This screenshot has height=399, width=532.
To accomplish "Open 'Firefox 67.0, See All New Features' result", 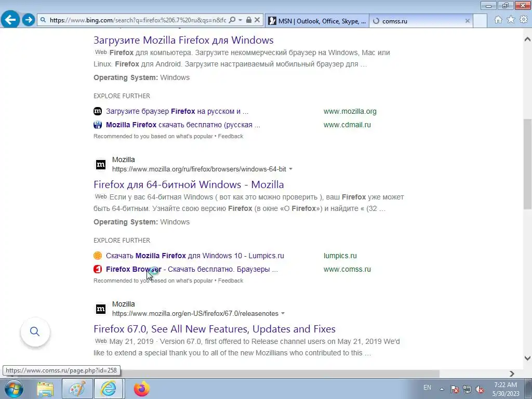I will 215,329.
